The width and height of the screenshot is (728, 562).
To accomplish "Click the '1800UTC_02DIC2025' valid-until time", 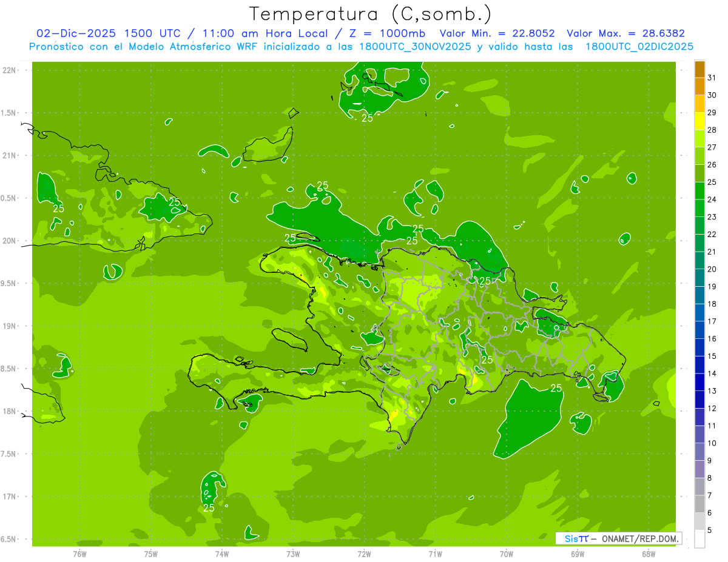I will [640, 47].
